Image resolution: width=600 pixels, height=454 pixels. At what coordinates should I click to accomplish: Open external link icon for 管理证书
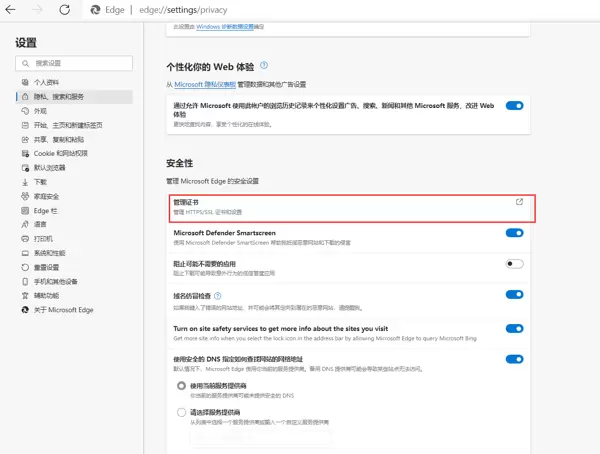519,201
